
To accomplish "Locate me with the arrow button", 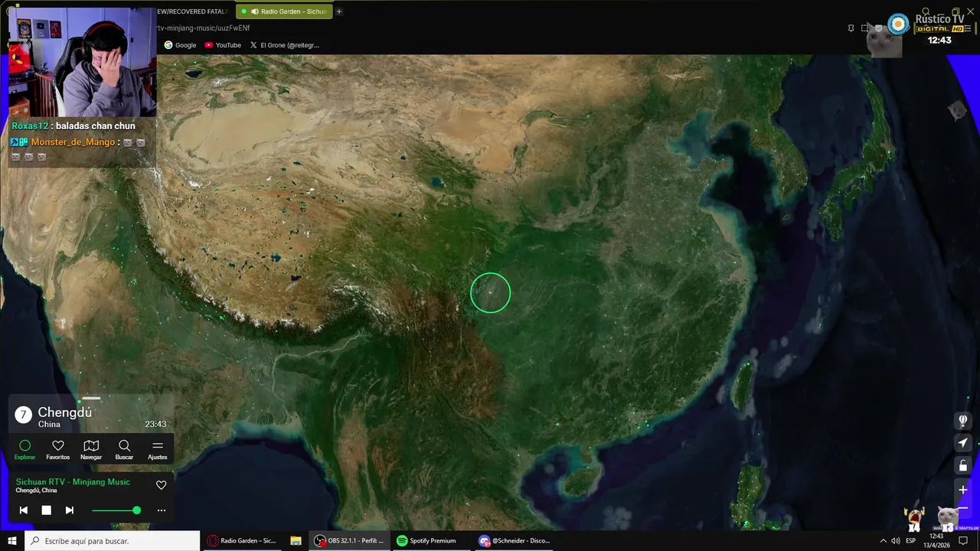I will tap(963, 443).
